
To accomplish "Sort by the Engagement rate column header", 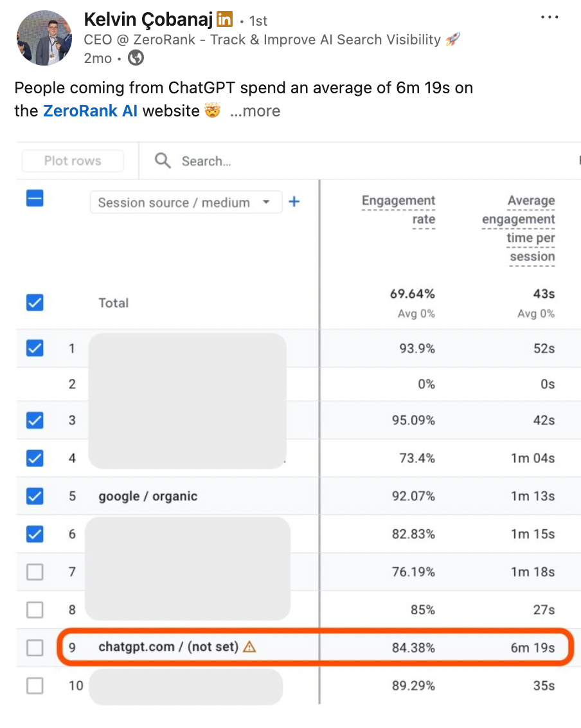I will point(398,210).
